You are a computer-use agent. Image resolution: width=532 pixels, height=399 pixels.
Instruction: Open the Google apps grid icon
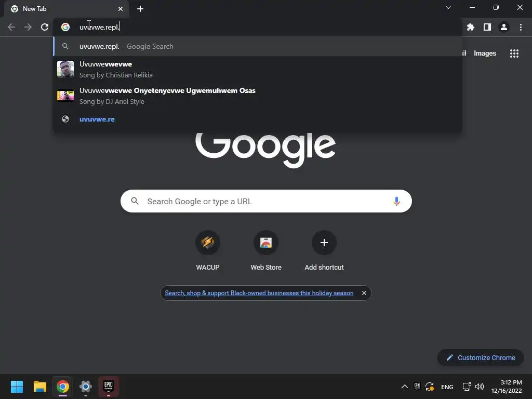514,54
